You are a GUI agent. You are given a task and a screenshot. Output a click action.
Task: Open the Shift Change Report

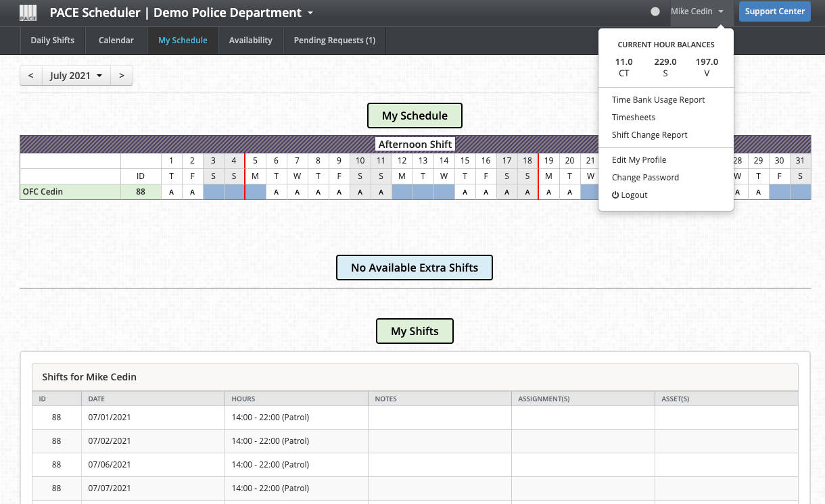(x=650, y=134)
